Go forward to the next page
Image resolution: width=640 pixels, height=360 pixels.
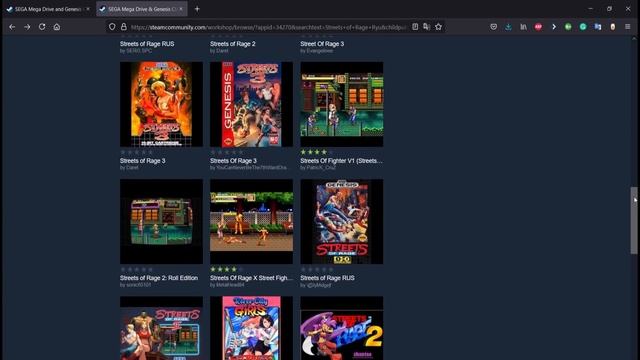click(x=27, y=27)
